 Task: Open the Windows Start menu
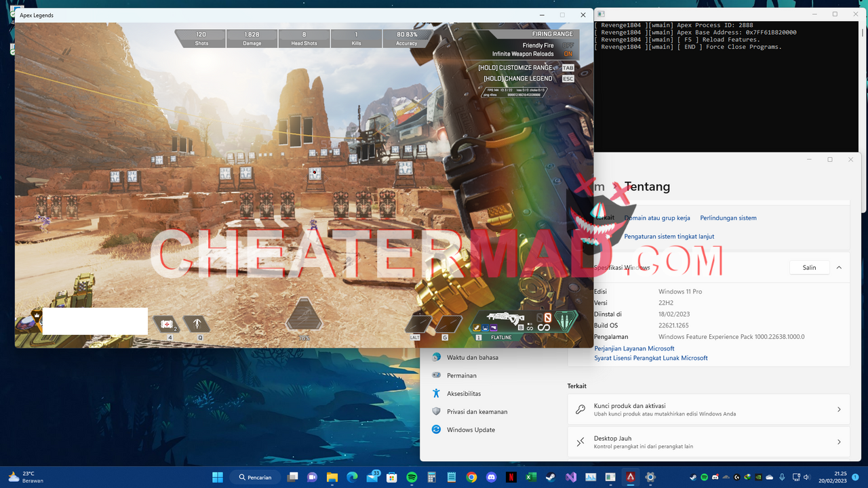click(218, 477)
